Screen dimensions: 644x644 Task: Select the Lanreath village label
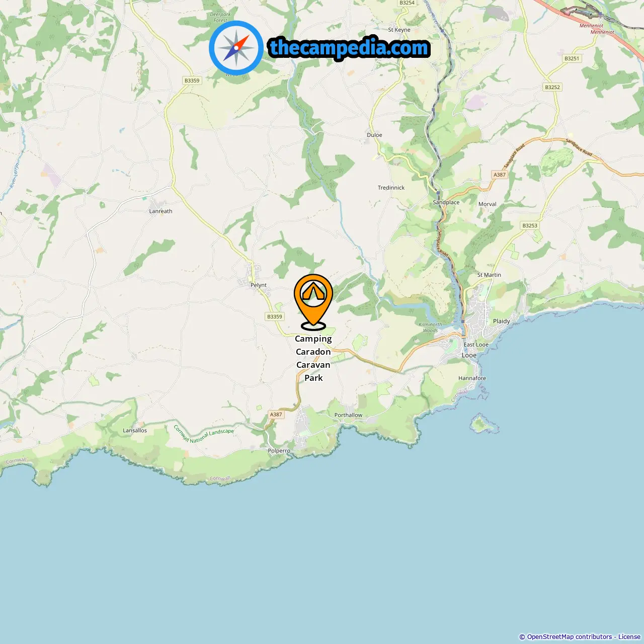[160, 211]
